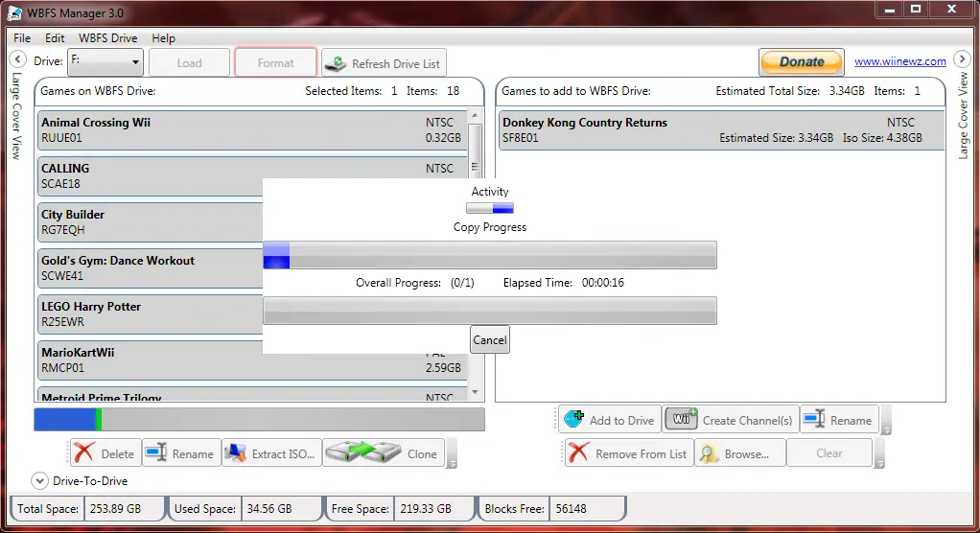
Task: Click the Format button
Action: [275, 62]
